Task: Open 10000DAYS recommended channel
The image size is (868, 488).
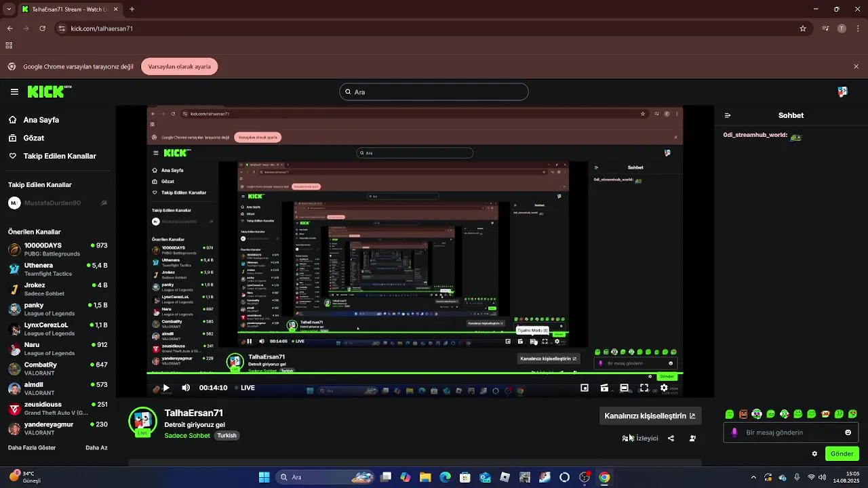Action: (x=58, y=249)
